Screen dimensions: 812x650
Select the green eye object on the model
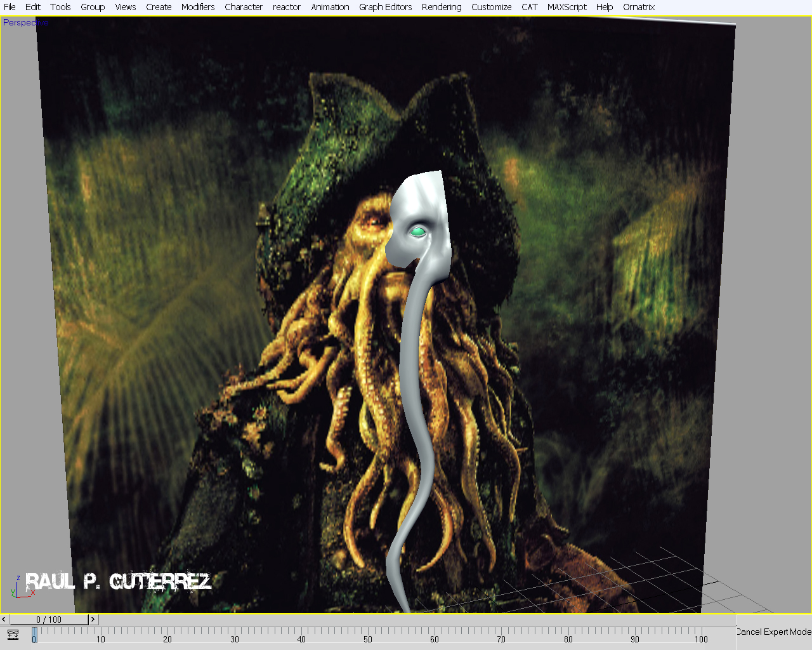[417, 232]
